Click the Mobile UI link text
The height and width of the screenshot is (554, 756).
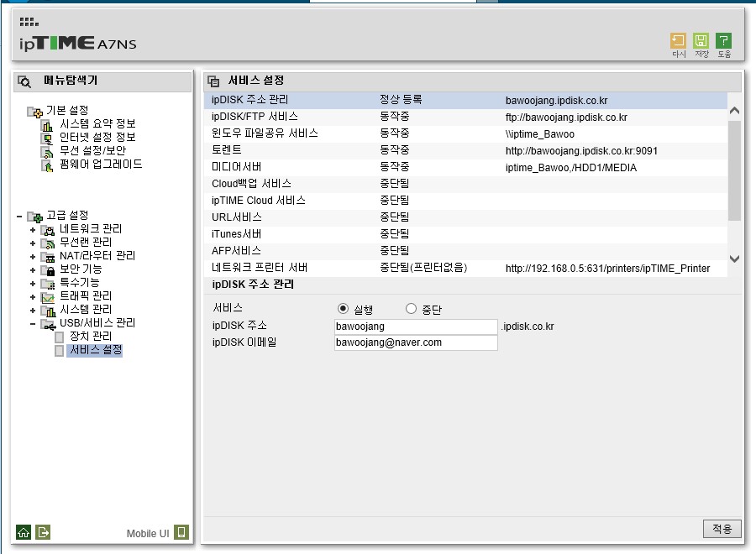click(148, 533)
